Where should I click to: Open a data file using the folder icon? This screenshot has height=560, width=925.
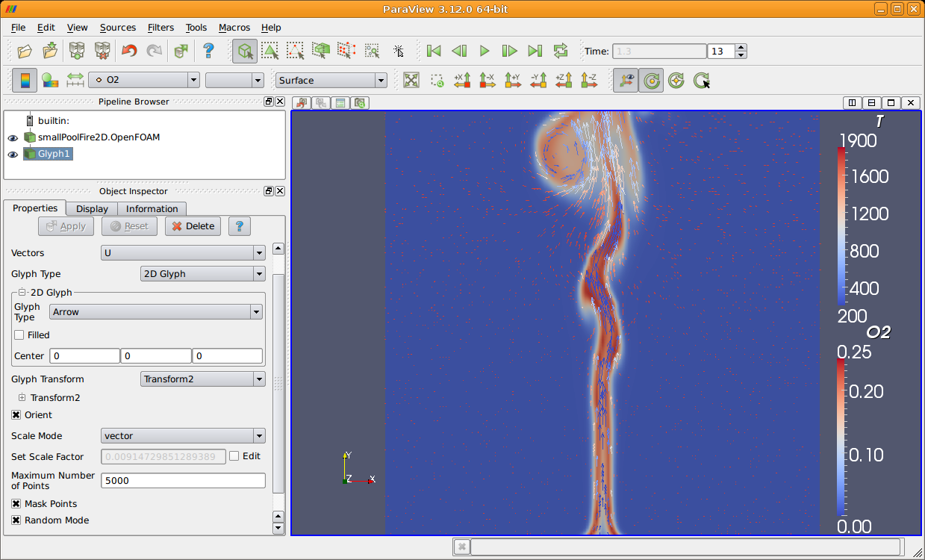pos(24,51)
